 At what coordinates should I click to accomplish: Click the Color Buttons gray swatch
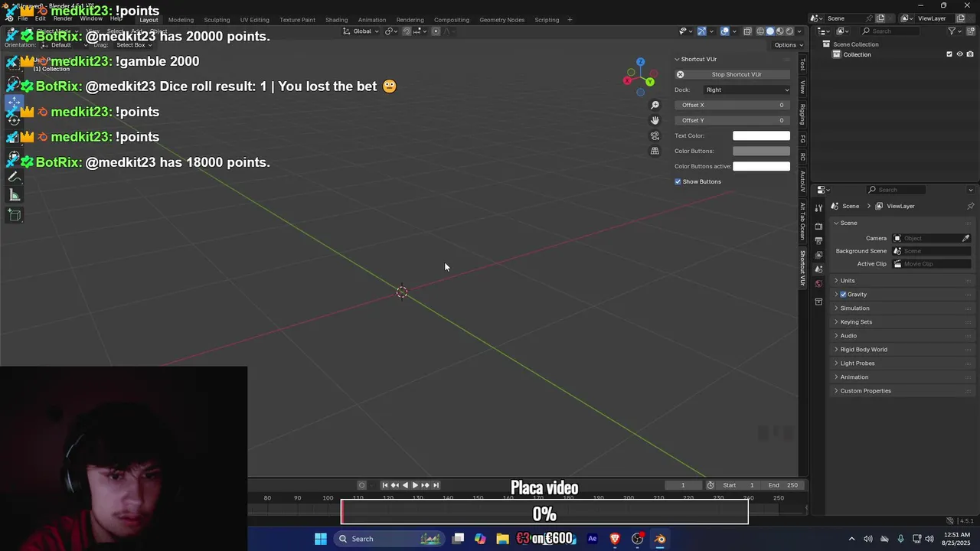pyautogui.click(x=761, y=151)
